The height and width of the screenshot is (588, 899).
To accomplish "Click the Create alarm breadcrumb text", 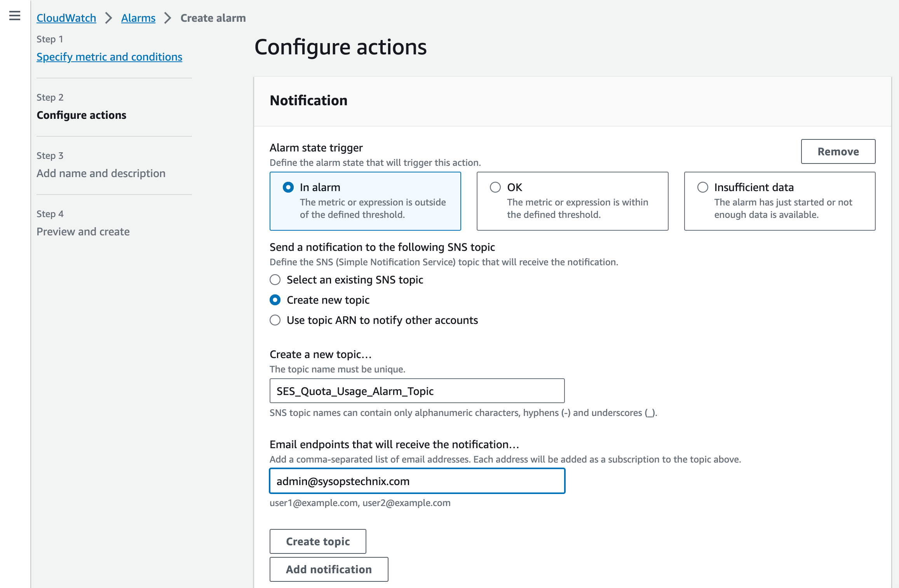I will coord(213,18).
